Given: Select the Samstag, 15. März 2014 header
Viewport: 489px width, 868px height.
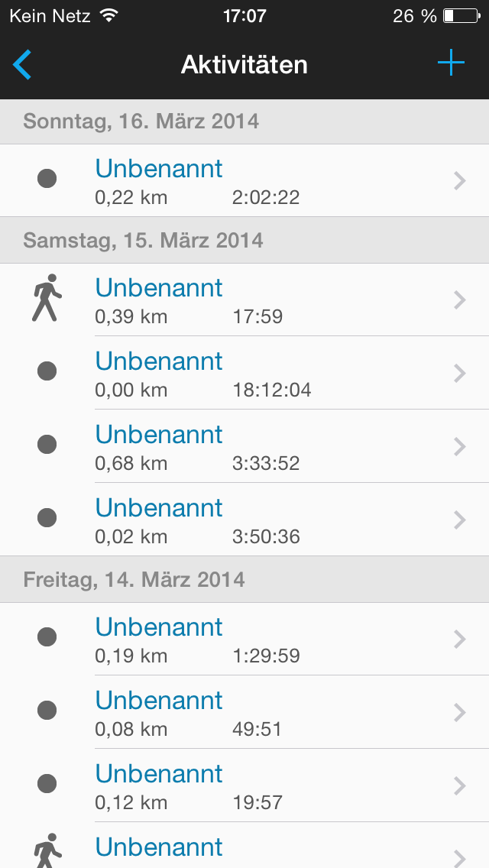Looking at the screenshot, I should click(x=143, y=240).
